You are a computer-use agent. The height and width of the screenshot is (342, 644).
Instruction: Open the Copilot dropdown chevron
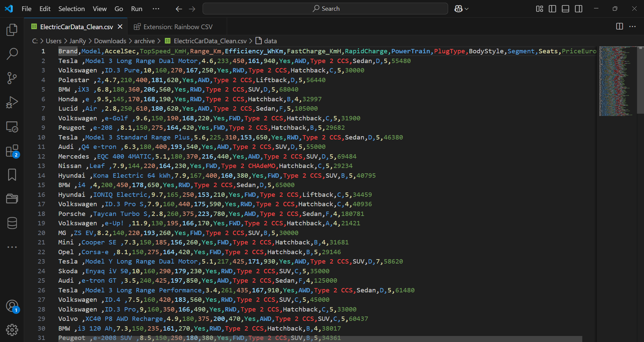pos(467,9)
